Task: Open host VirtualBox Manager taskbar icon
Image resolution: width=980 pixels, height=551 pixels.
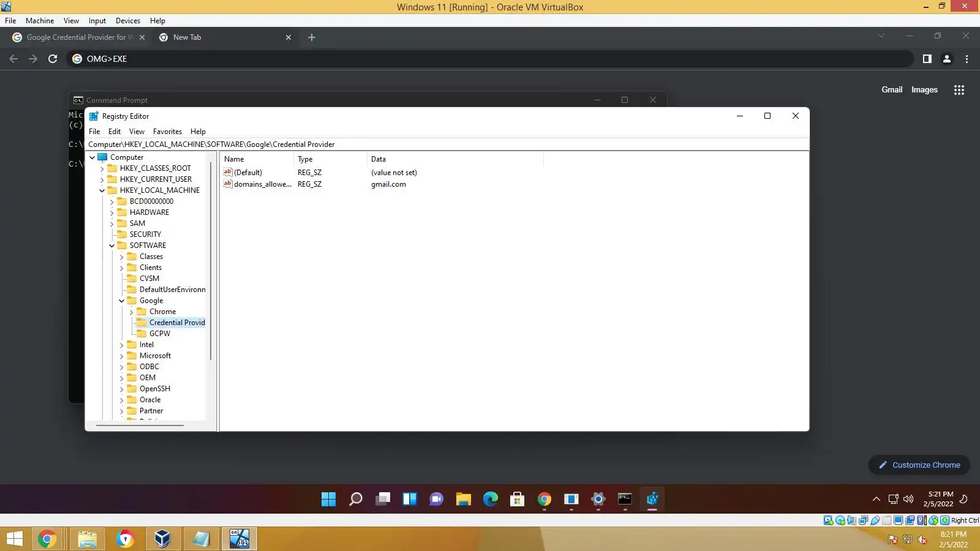Action: point(162,539)
